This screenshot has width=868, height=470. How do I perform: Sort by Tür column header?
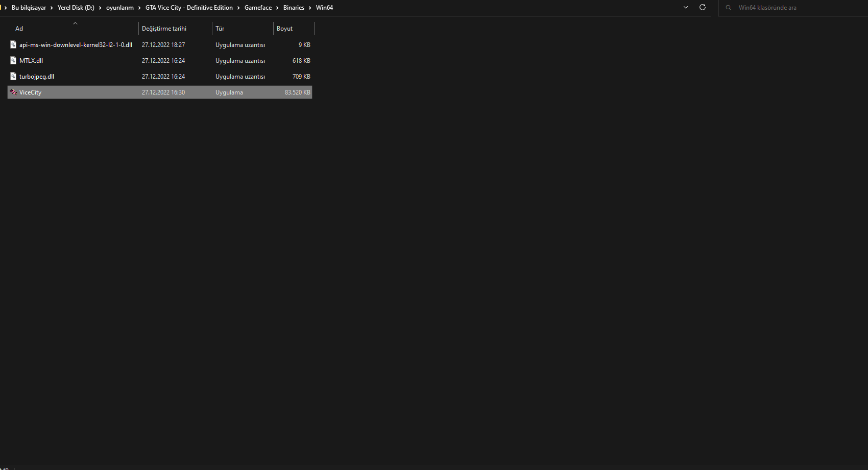pyautogui.click(x=220, y=29)
